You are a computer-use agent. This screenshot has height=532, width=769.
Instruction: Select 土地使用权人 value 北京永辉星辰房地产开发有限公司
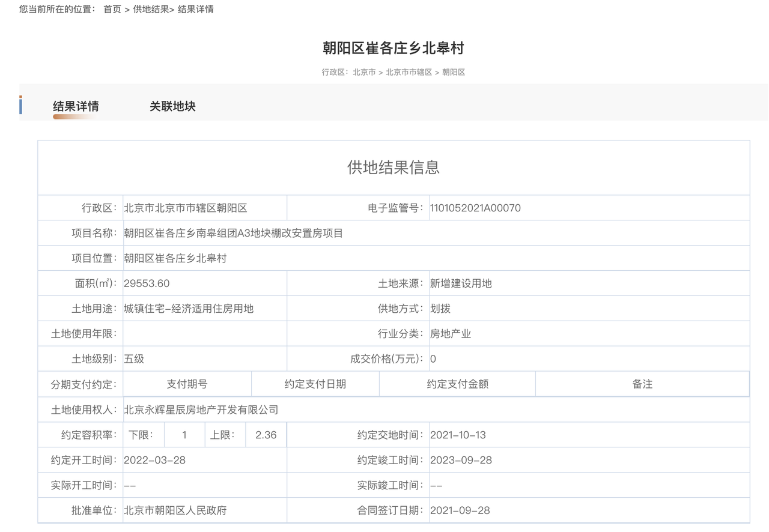pos(201,410)
